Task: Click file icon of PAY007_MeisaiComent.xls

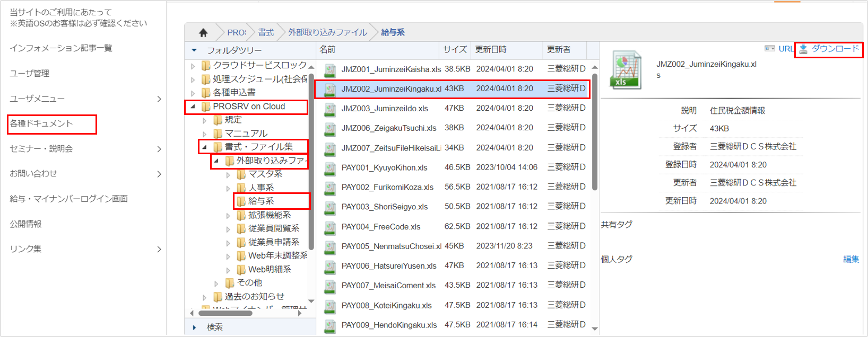Action: pyautogui.click(x=330, y=286)
